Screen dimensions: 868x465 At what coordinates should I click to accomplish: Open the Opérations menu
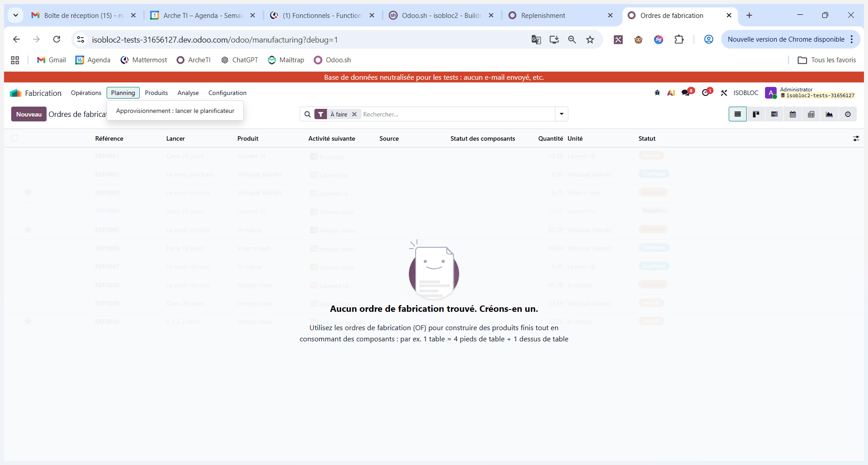[86, 93]
